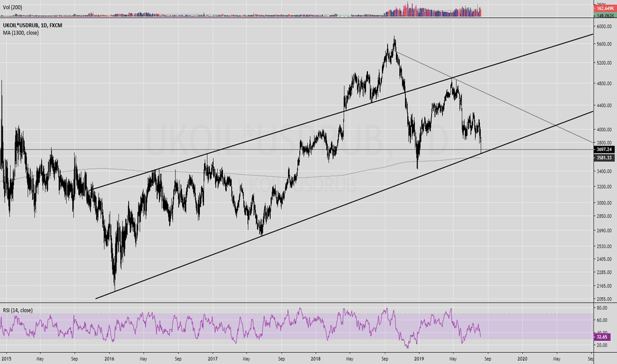Click the 60.00 RSI axis label

pos(602,320)
